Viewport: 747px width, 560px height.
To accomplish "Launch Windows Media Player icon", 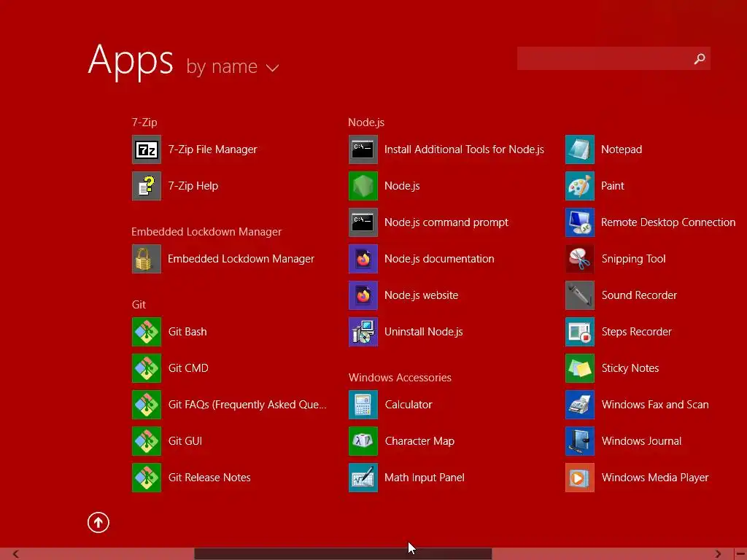I will coord(580,478).
